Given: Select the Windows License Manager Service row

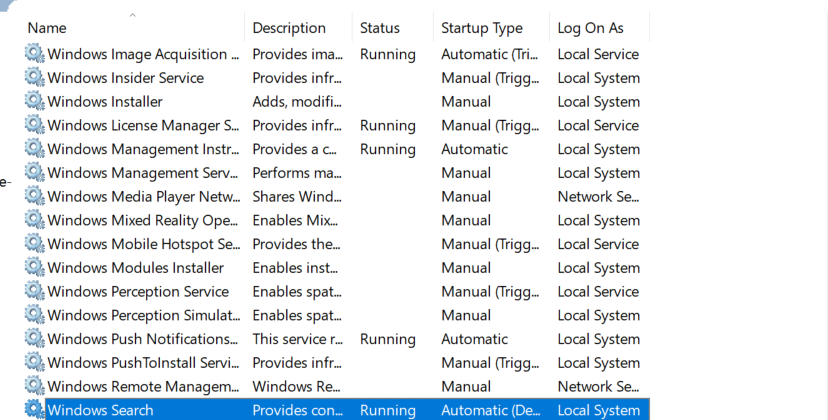Looking at the screenshot, I should point(143,125).
